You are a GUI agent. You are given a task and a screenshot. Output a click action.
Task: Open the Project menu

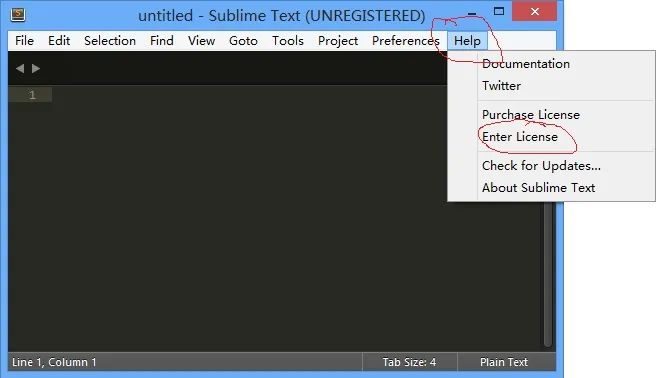point(338,41)
